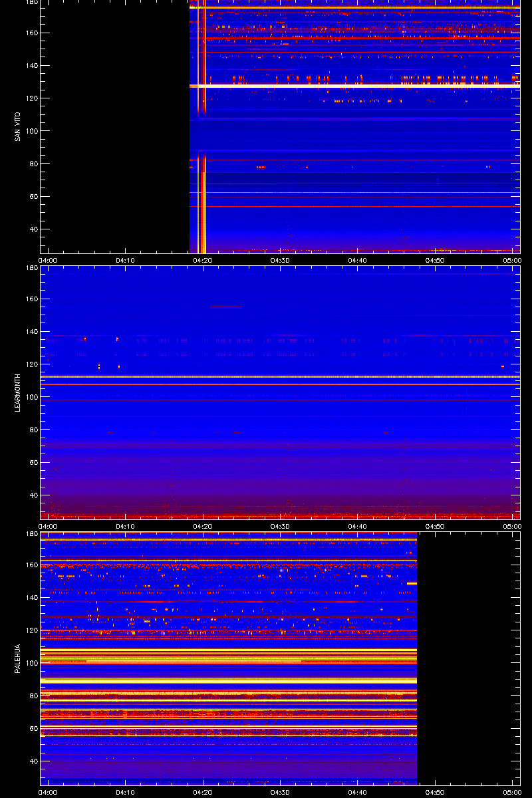Select the 100 tick on Learmonth axis
Viewport: 532px width, 798px height.
pos(31,397)
